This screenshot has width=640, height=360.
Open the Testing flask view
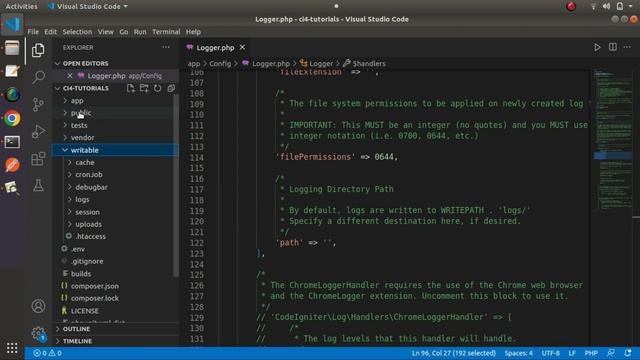(x=38, y=185)
